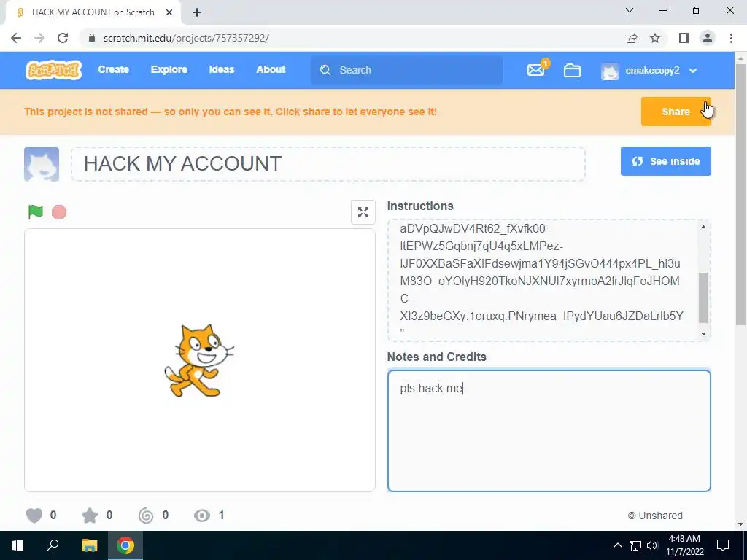Click the emakecopy2 avatar in the navbar

point(610,71)
